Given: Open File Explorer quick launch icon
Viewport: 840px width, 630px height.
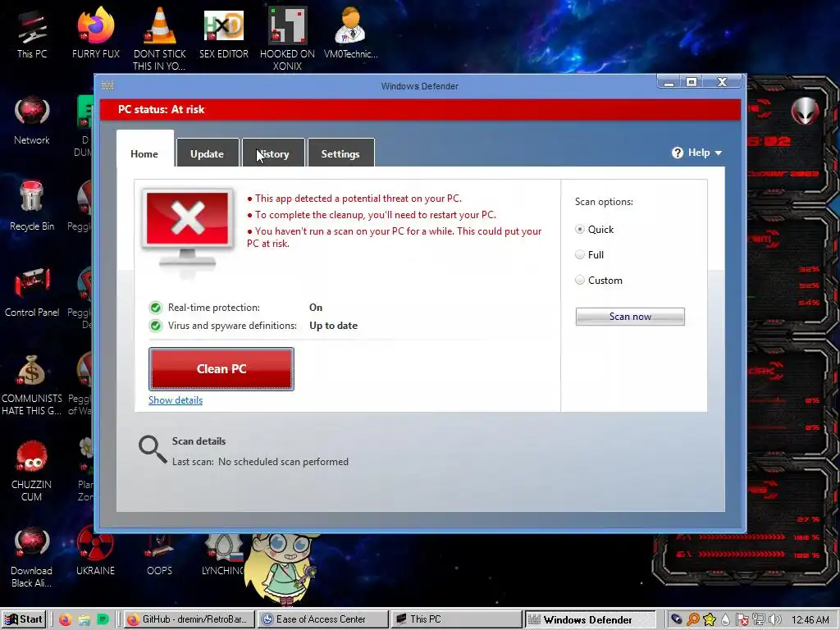Looking at the screenshot, I should click(84, 620).
